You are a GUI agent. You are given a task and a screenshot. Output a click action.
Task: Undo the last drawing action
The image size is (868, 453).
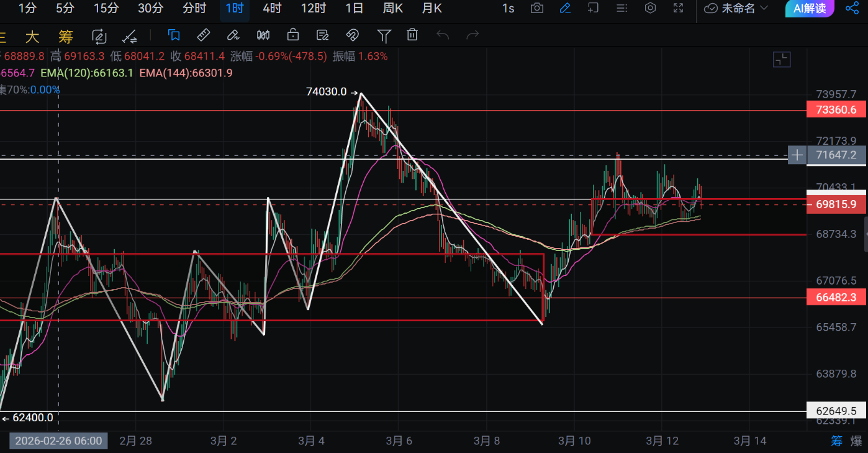click(x=443, y=35)
